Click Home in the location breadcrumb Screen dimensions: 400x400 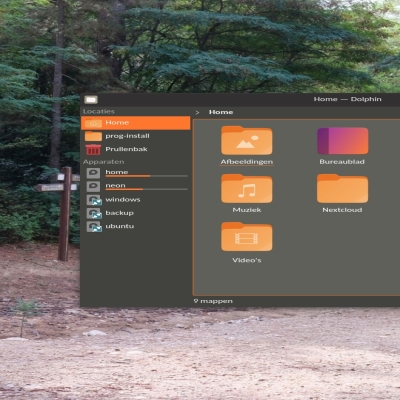pos(221,112)
